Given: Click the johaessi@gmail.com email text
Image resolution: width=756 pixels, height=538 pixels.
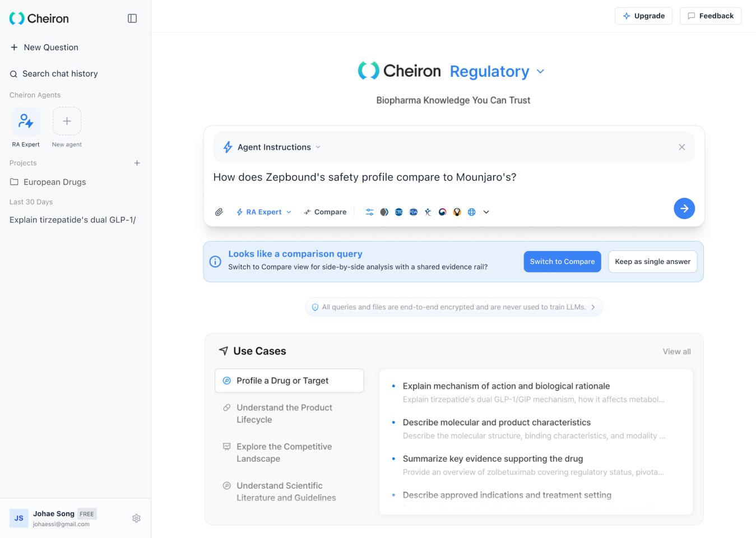Looking at the screenshot, I should pyautogui.click(x=61, y=525).
